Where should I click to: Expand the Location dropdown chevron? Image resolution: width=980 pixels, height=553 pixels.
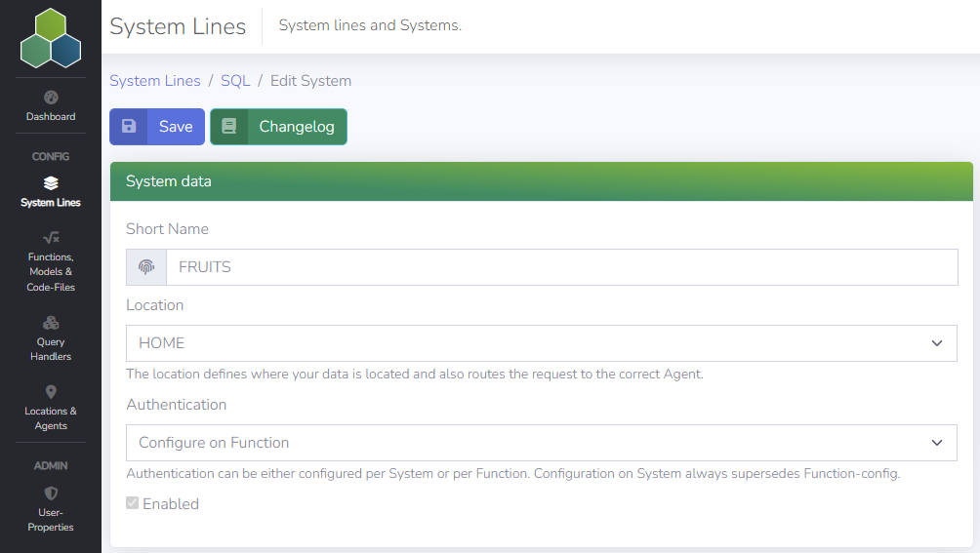tap(936, 343)
